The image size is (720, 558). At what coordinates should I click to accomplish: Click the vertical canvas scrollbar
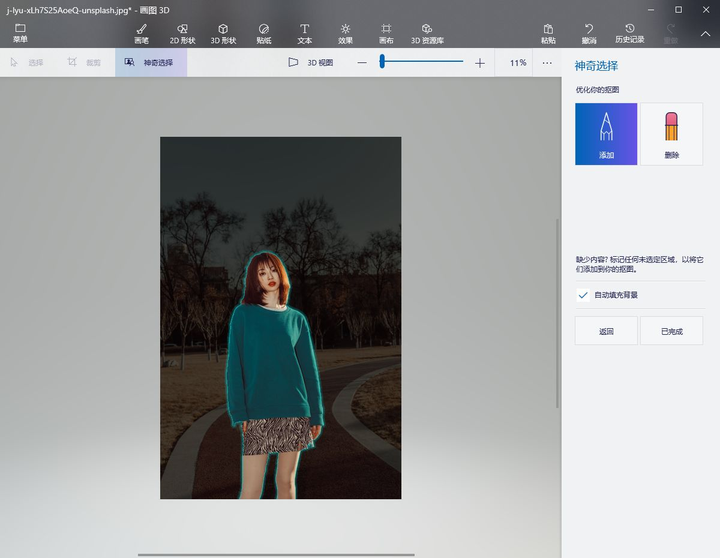[x=558, y=313]
